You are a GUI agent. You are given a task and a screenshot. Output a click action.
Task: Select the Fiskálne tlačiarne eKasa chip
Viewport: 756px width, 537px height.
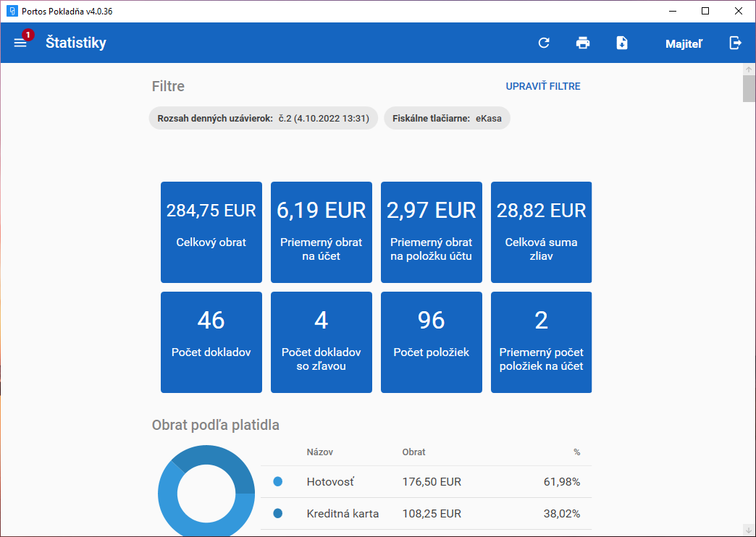tap(447, 118)
